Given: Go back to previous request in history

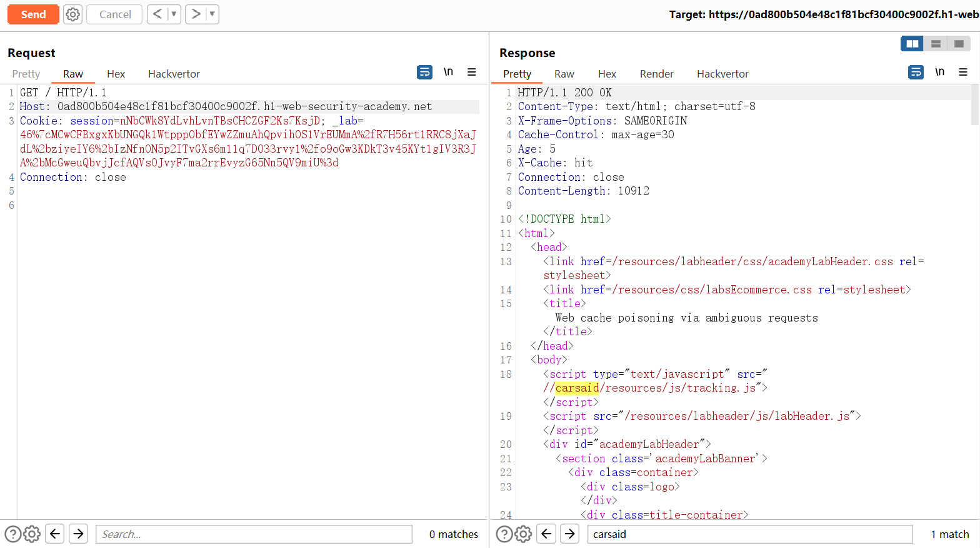Looking at the screenshot, I should click(x=157, y=14).
